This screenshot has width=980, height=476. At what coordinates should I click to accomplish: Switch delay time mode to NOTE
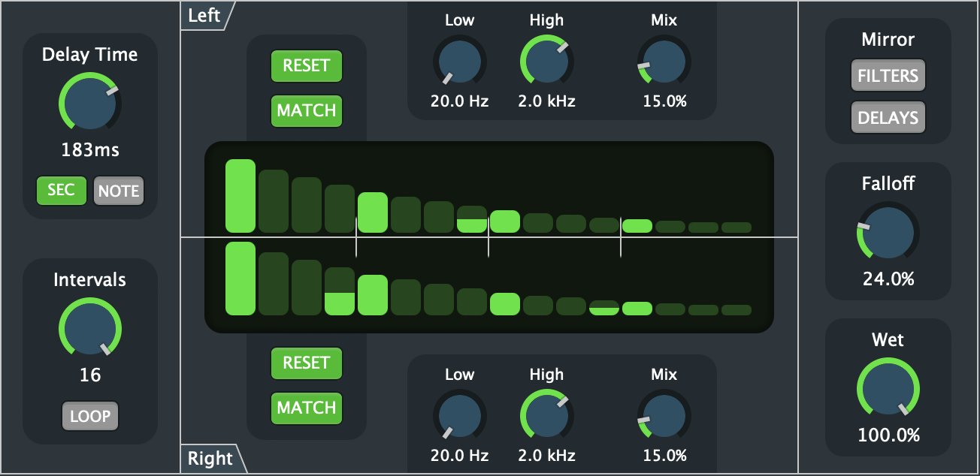click(119, 191)
